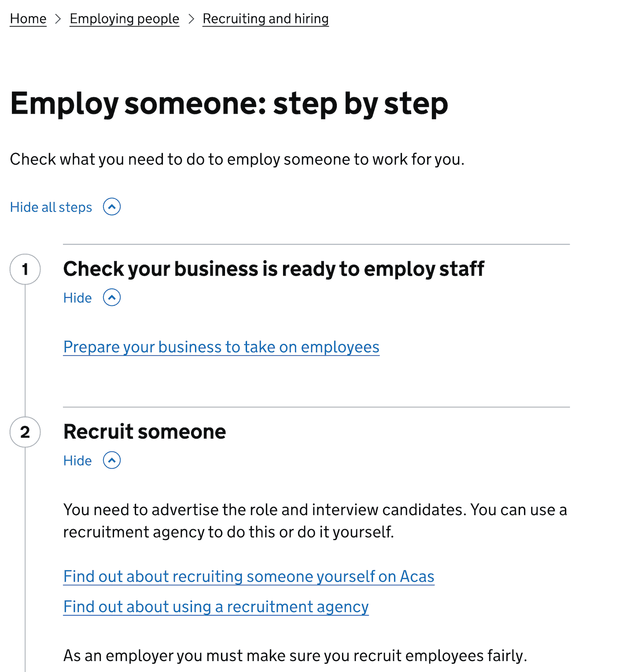Open Find out about using a recruitment agency
The height and width of the screenshot is (672, 634).
coord(215,606)
